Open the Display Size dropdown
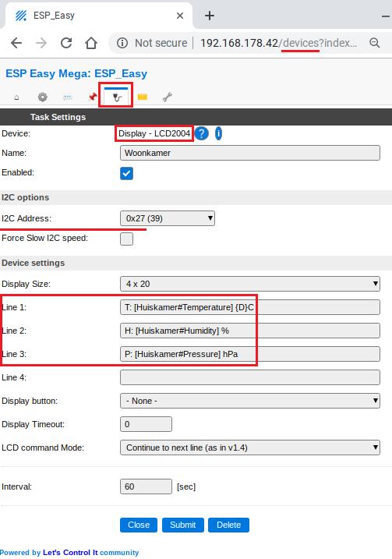 (250, 284)
